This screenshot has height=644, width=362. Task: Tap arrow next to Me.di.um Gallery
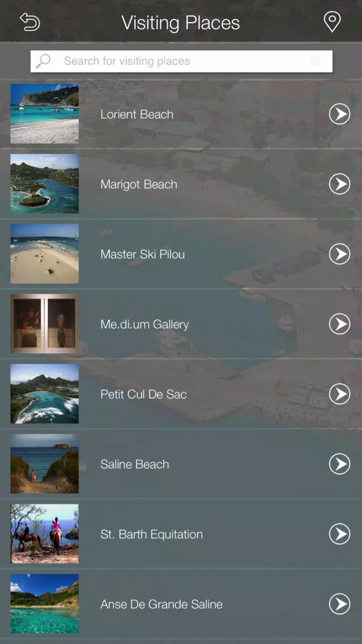(x=339, y=324)
